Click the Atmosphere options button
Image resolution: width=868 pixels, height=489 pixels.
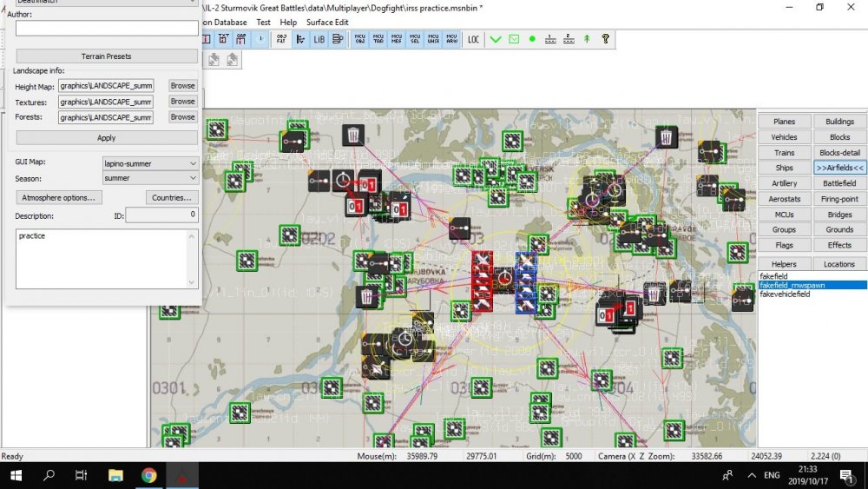tap(57, 197)
